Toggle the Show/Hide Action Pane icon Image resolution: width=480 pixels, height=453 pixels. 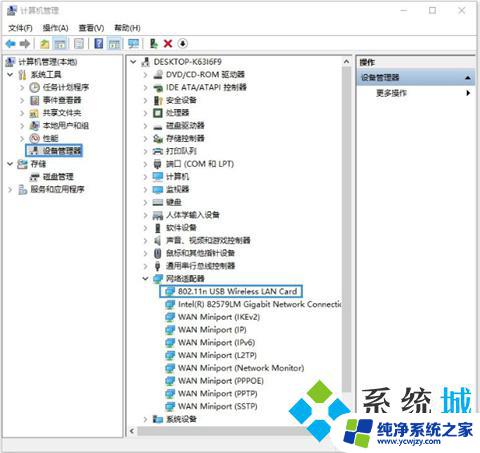pos(114,44)
